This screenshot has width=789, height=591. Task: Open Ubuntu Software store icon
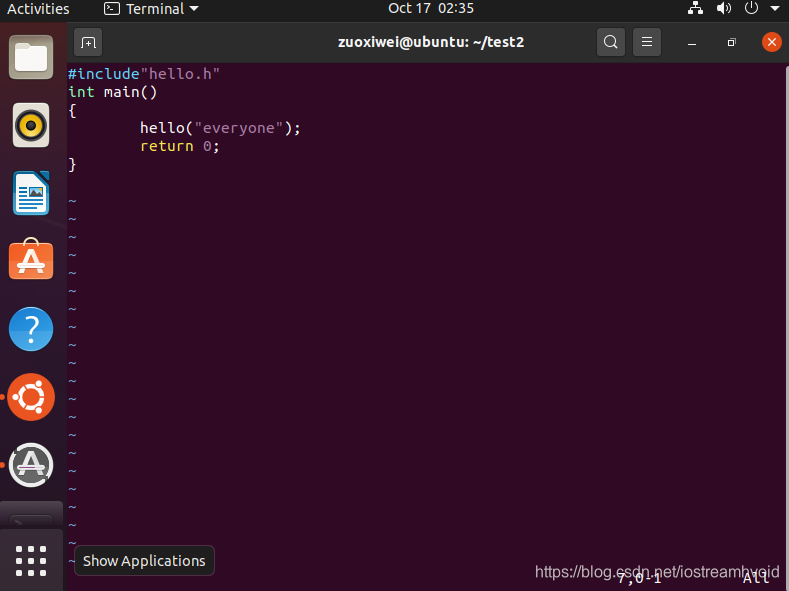click(31, 259)
